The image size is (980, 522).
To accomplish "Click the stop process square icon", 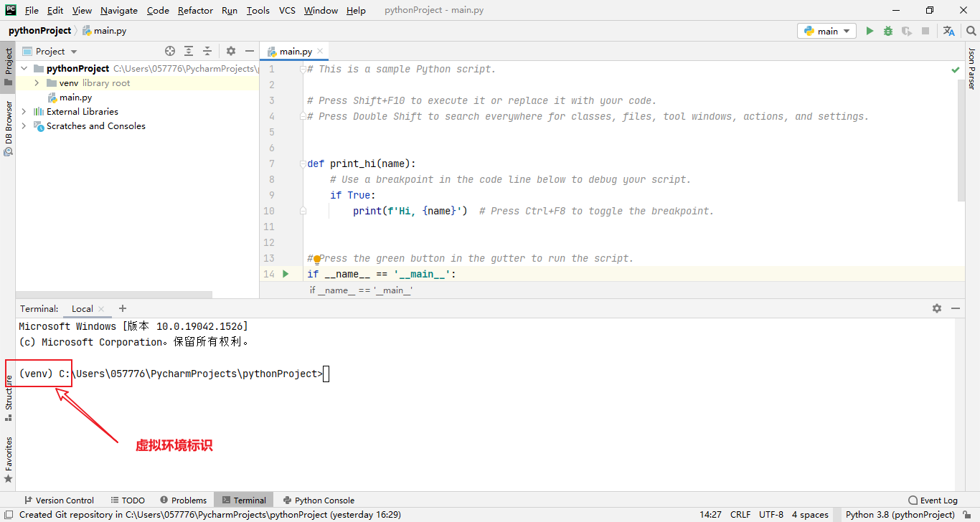I will (x=925, y=31).
